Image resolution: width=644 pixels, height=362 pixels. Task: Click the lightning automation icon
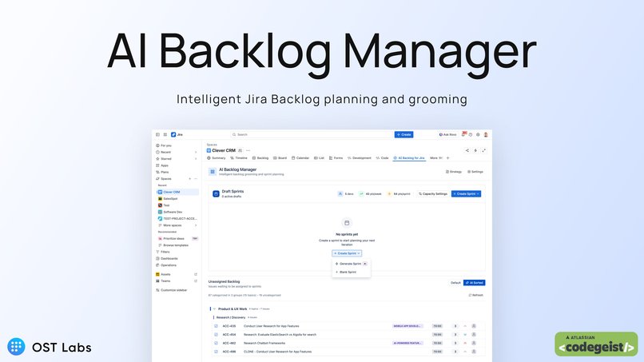pyautogui.click(x=475, y=150)
